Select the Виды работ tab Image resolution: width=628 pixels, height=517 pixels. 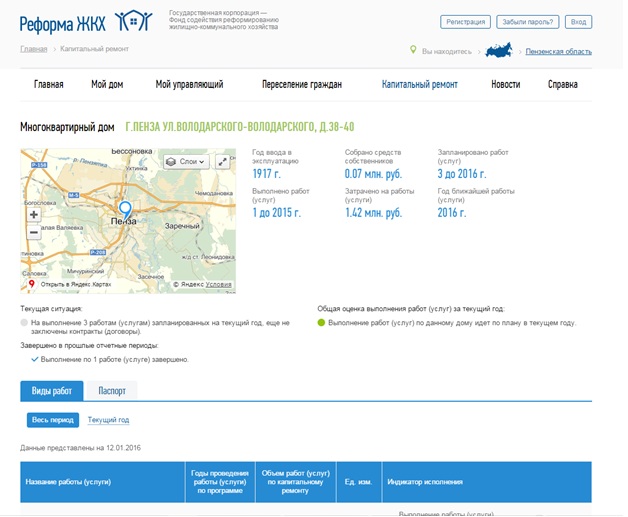point(51,391)
